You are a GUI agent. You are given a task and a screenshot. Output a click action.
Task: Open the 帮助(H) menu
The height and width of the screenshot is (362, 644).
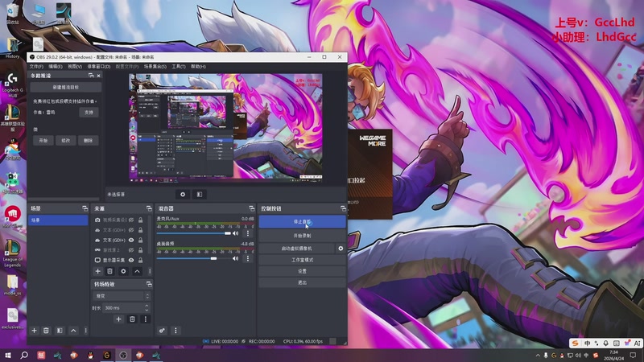click(x=198, y=67)
